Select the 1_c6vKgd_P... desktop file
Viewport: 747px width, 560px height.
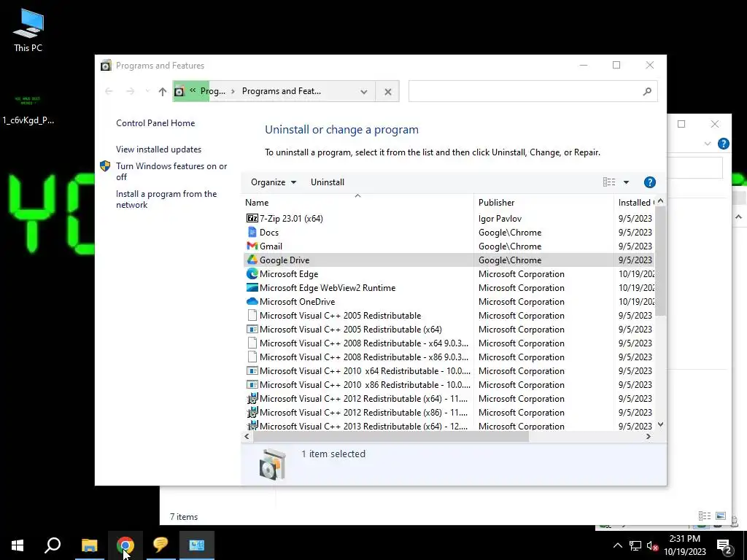coord(28,109)
